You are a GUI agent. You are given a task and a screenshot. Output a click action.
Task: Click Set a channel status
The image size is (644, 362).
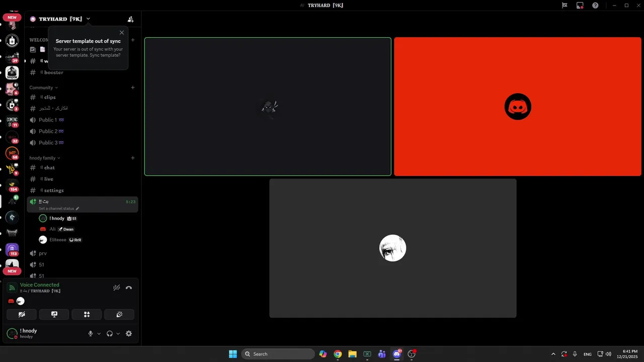click(x=59, y=209)
